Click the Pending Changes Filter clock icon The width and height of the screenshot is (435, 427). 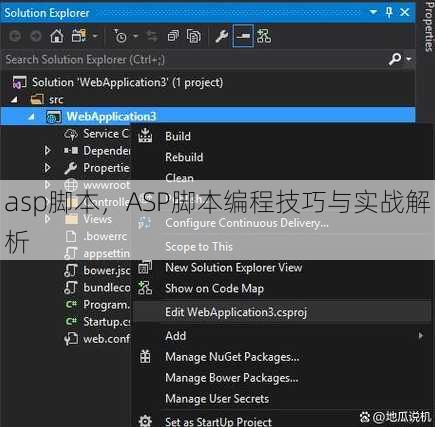click(120, 36)
